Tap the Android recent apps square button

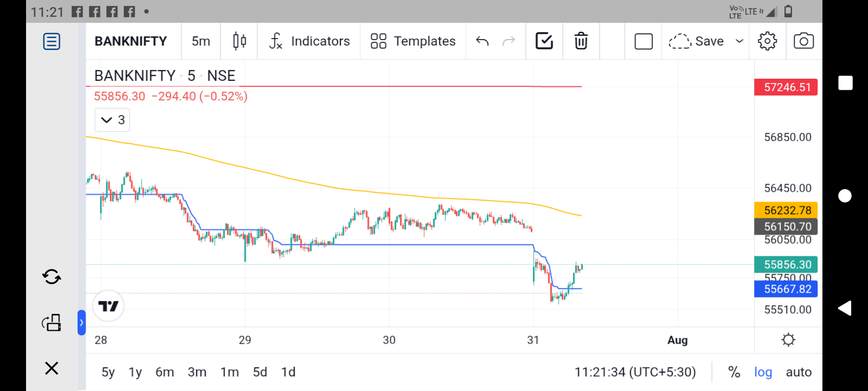click(x=845, y=83)
